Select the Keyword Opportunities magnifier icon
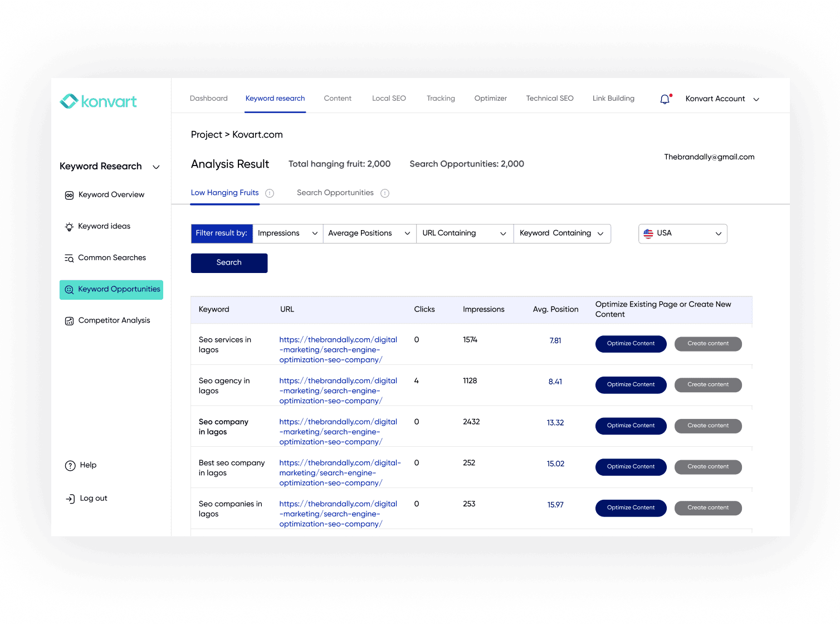The width and height of the screenshot is (840, 624). [x=69, y=289]
